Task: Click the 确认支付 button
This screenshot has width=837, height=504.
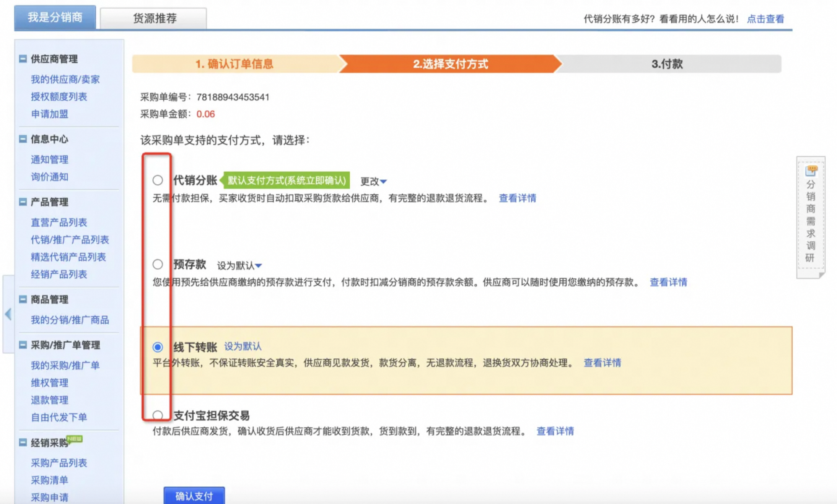Action: coord(194,496)
